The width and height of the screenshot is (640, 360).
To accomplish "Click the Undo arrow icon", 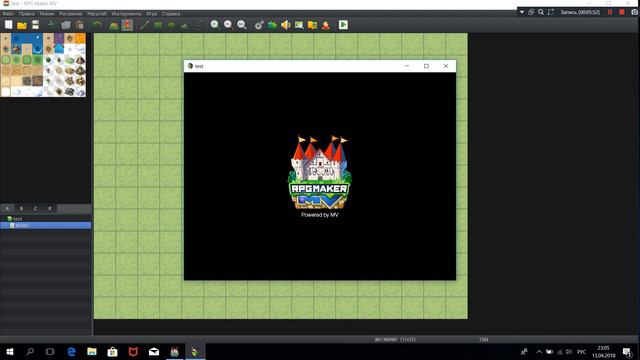I will (97, 25).
